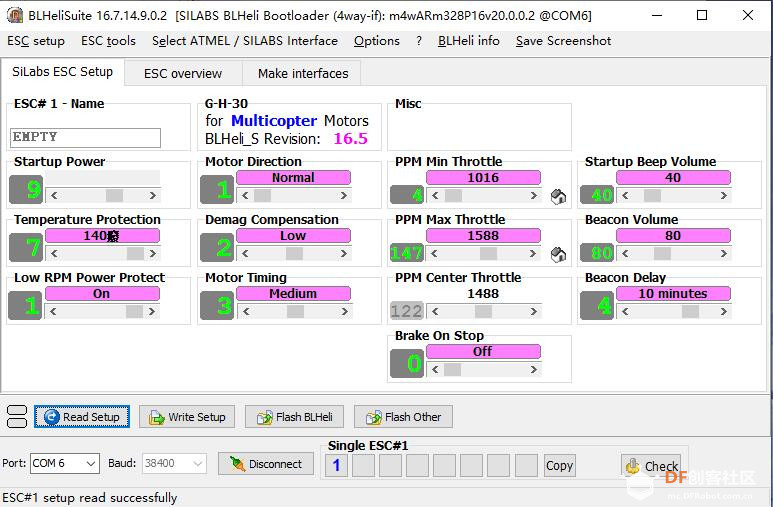Click the '16.5' BLHeli_S revision number

(351, 139)
